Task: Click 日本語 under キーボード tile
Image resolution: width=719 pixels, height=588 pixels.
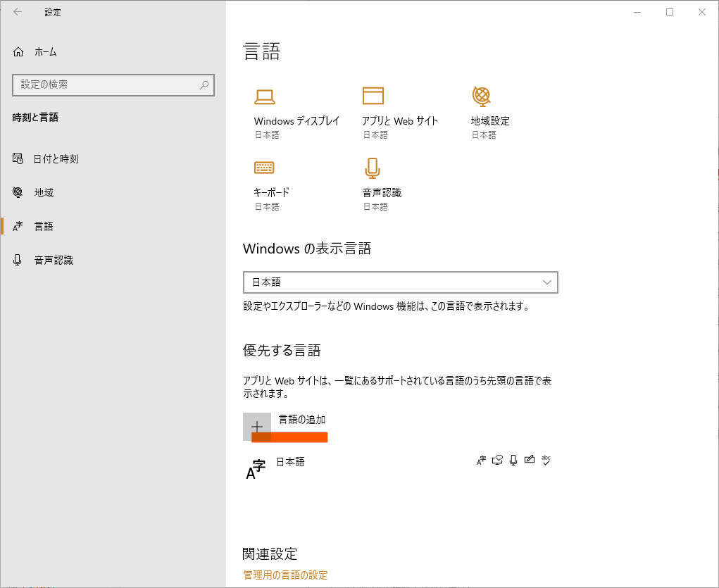Action: click(267, 207)
